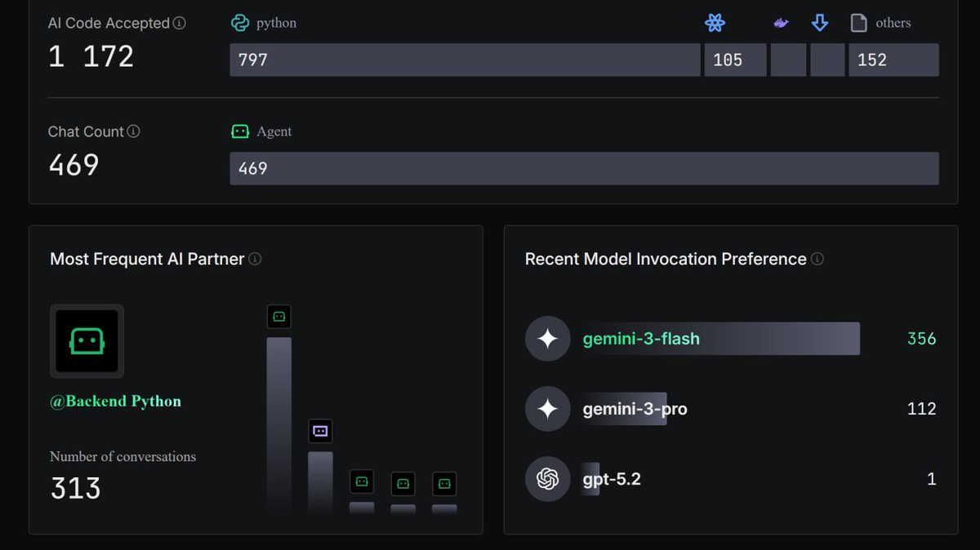The height and width of the screenshot is (550, 980).
Task: Click the 112 invocation count
Action: point(921,409)
